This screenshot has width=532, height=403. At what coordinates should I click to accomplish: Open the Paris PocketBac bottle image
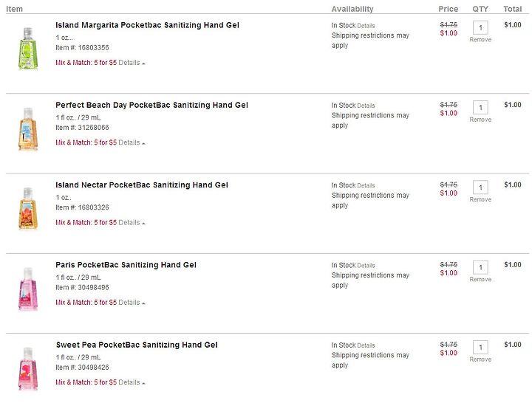[x=28, y=288]
